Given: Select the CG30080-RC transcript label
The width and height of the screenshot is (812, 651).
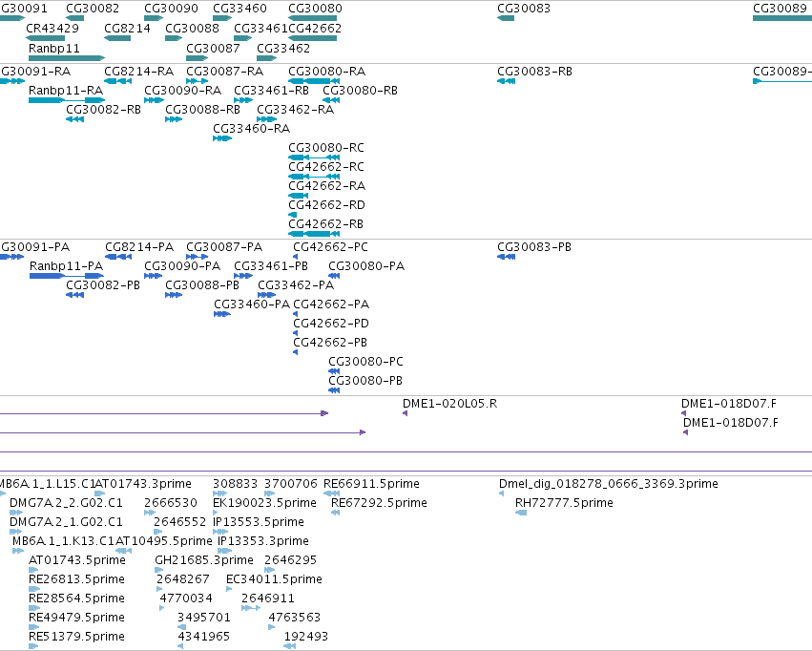Looking at the screenshot, I should tap(326, 148).
